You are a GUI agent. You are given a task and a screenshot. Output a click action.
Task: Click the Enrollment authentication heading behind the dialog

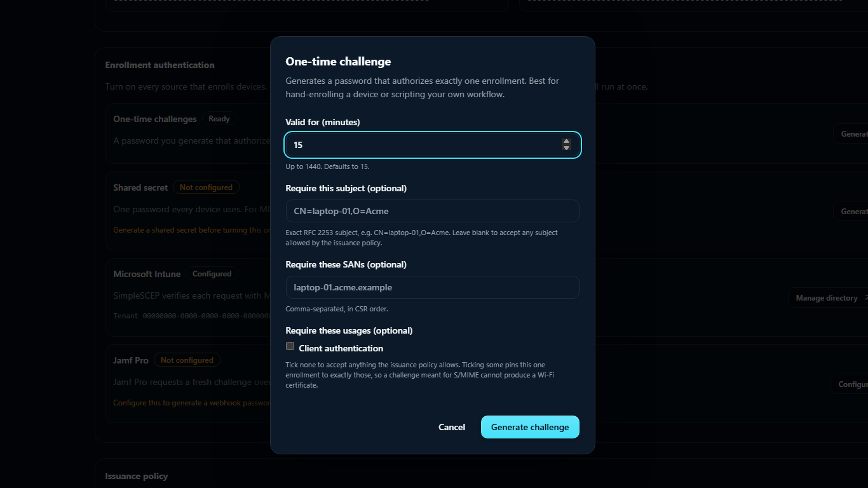160,65
